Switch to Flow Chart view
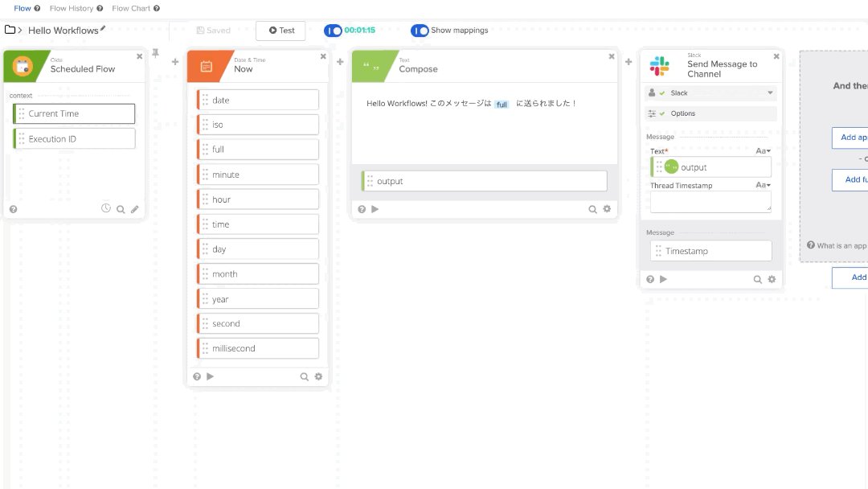 point(130,8)
